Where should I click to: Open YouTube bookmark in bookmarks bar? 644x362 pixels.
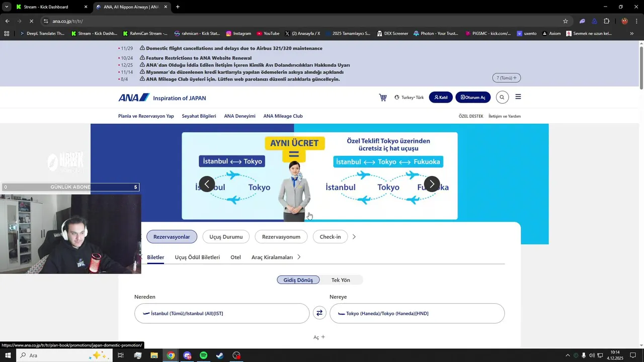(268, 34)
